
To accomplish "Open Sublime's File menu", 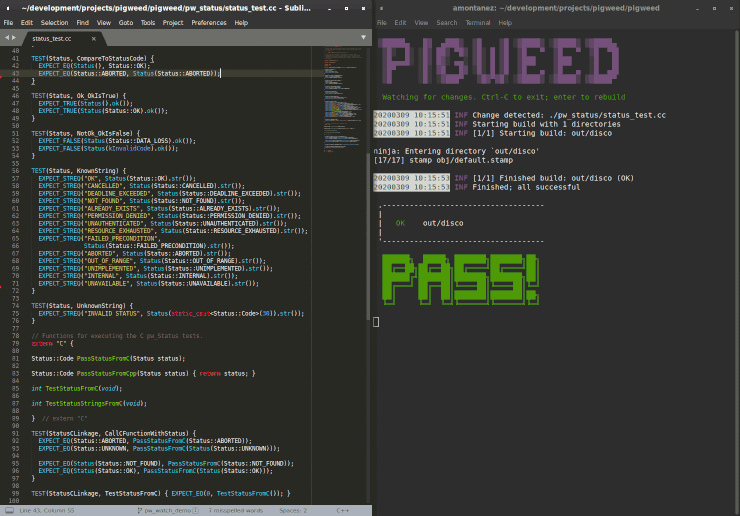I will pos(8,23).
